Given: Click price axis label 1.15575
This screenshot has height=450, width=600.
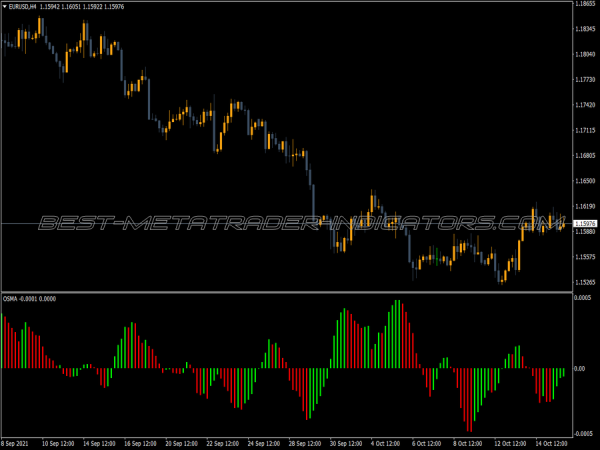Looking at the screenshot, I should [x=585, y=257].
